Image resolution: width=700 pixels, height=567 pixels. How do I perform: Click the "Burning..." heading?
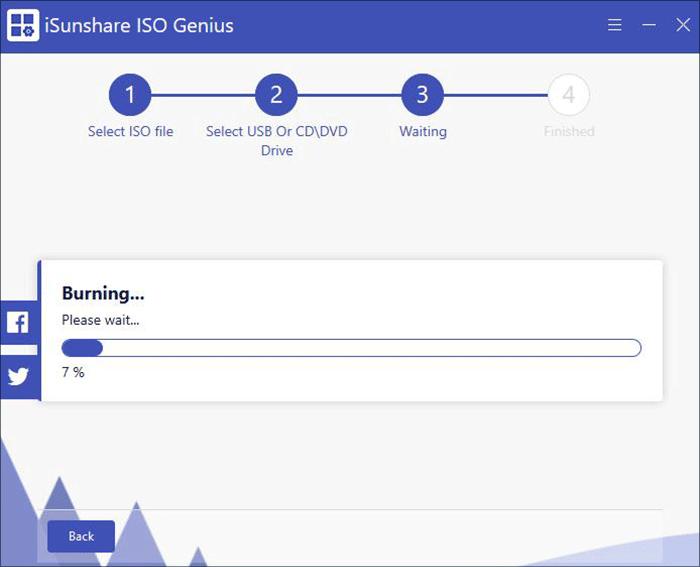click(x=103, y=294)
